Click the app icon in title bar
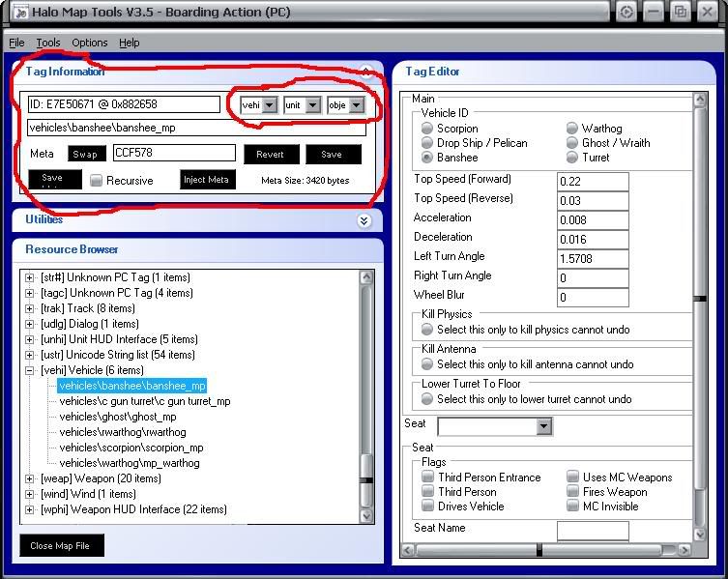 click(x=20, y=12)
